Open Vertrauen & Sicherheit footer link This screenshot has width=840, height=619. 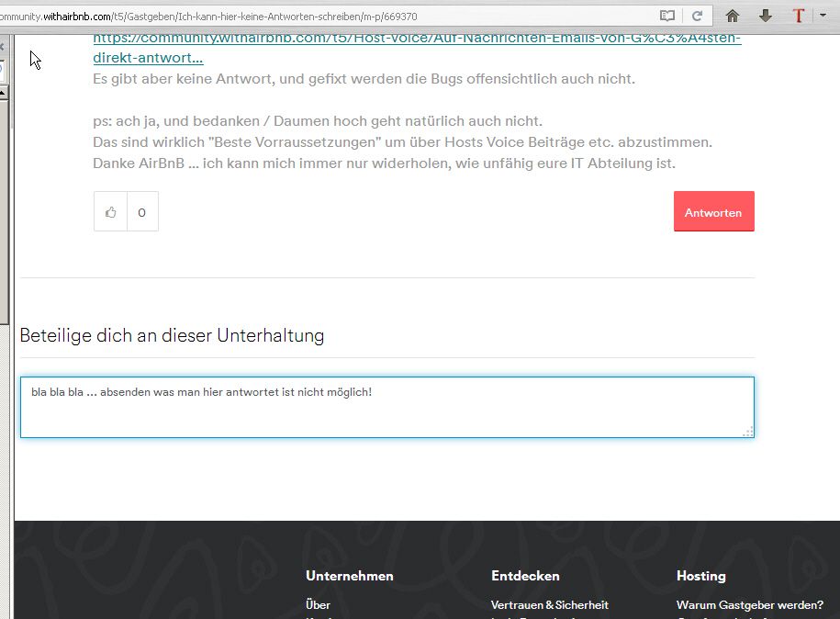tap(549, 604)
